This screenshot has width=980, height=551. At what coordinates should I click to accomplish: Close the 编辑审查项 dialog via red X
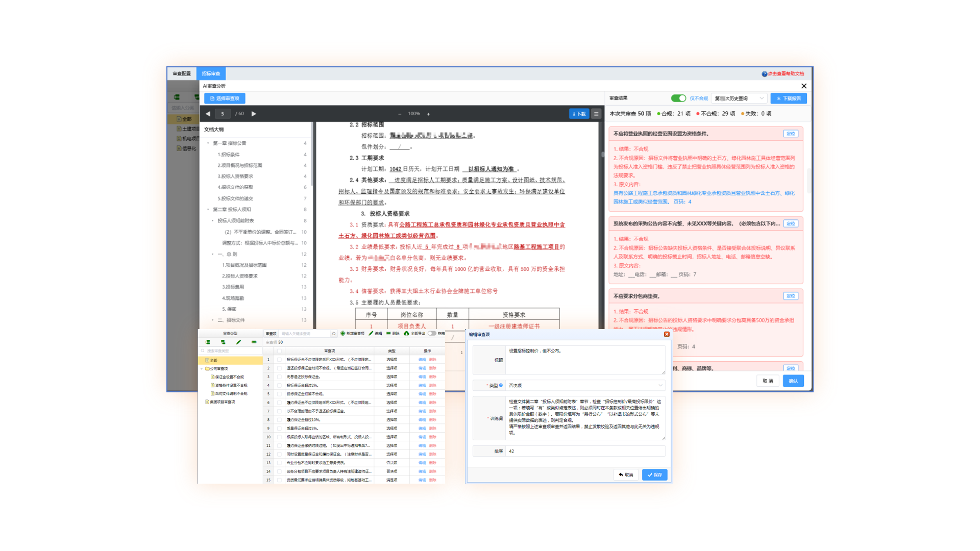pyautogui.click(x=667, y=334)
